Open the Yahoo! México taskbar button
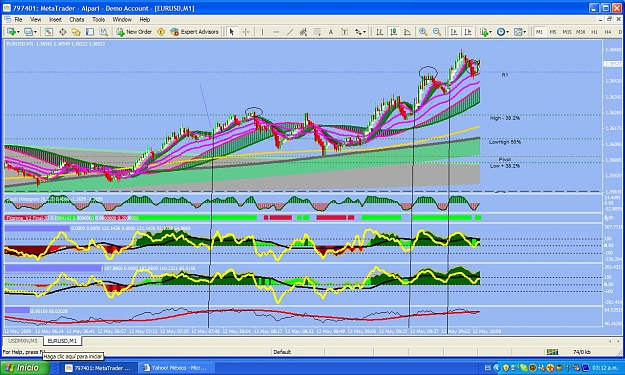The image size is (625, 375). click(176, 368)
